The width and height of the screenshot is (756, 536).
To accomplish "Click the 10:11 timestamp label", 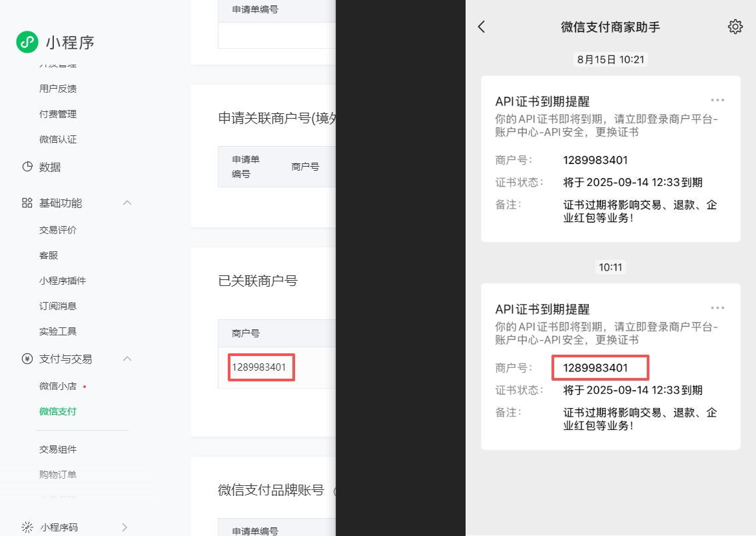I will (x=610, y=267).
